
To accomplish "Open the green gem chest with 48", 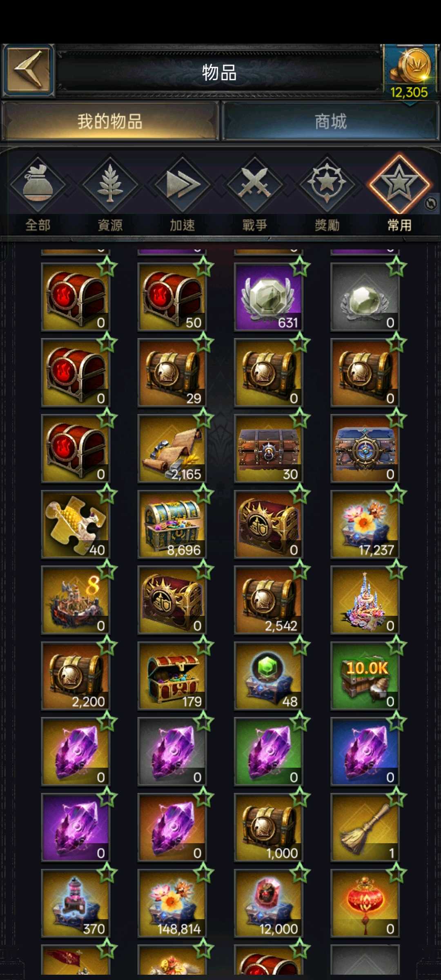I will pos(268,676).
